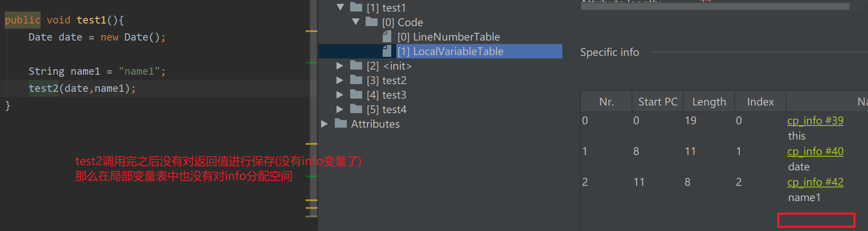The height and width of the screenshot is (231, 868).
Task: Click the LineNumberTable file icon
Action: coord(387,36)
